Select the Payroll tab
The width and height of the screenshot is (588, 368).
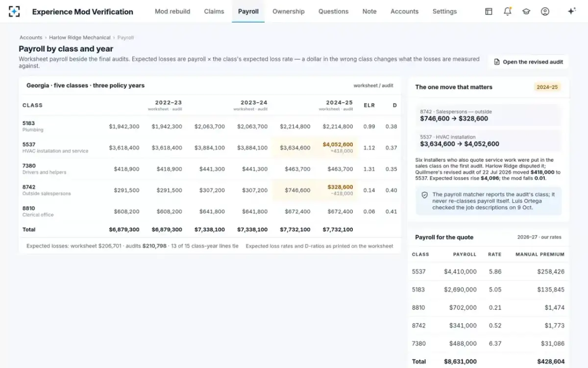tap(248, 11)
